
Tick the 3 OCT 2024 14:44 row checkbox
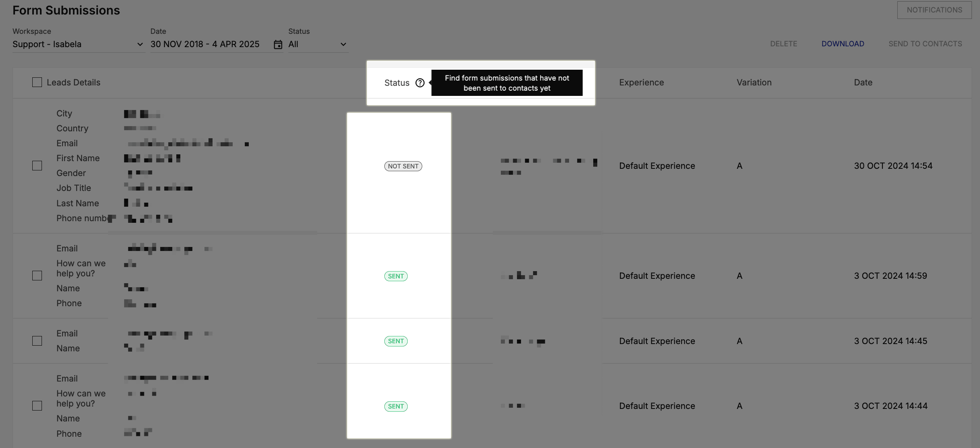click(x=37, y=406)
